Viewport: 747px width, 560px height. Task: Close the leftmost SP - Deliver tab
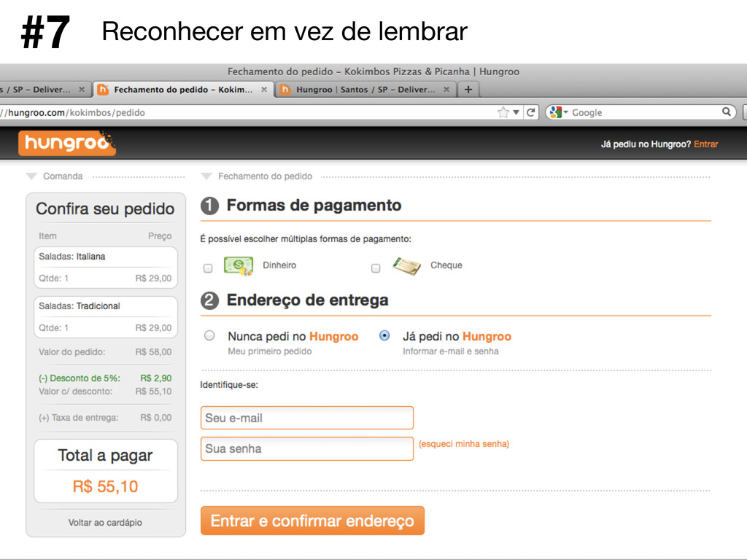pos(82,90)
